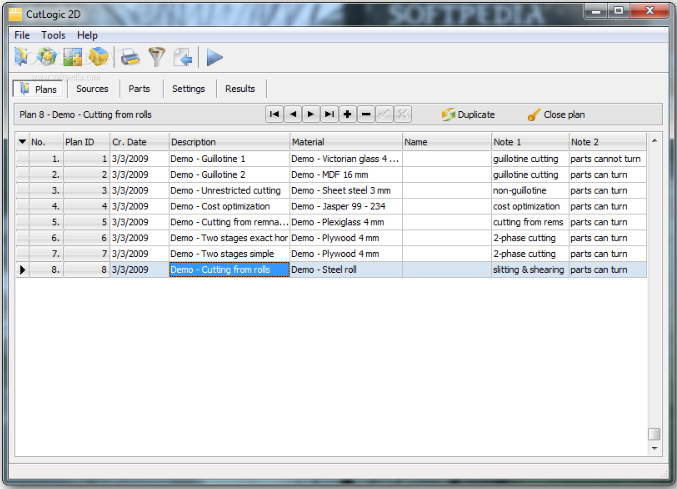This screenshot has width=677, height=489.
Task: Click the table scrollbar up arrow
Action: coord(655,141)
